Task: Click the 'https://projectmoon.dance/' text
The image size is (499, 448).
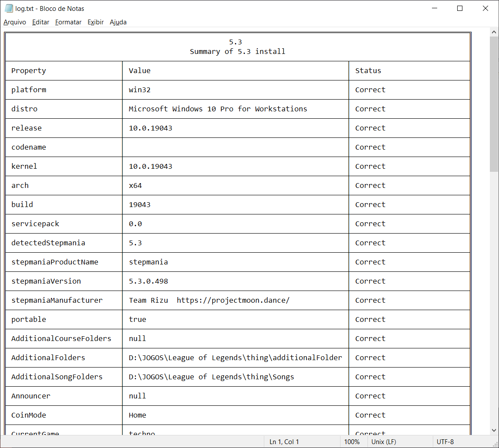Action: 233,300
